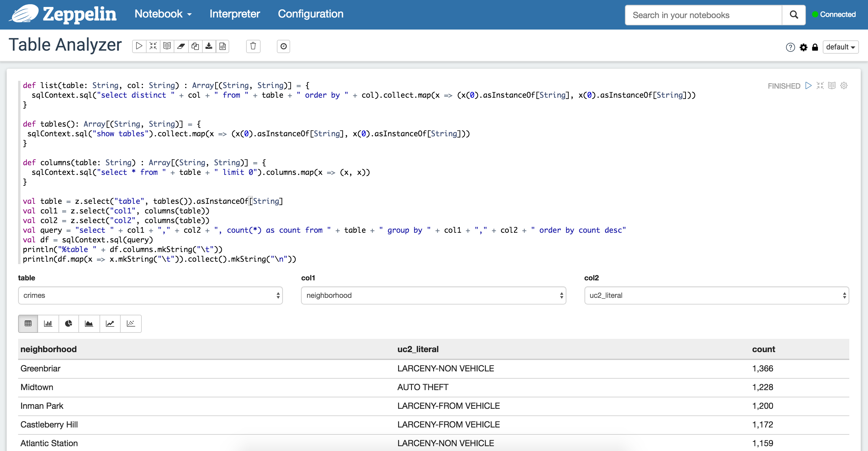Viewport: 868px width, 451px height.
Task: Open the Configuration page
Action: point(310,14)
